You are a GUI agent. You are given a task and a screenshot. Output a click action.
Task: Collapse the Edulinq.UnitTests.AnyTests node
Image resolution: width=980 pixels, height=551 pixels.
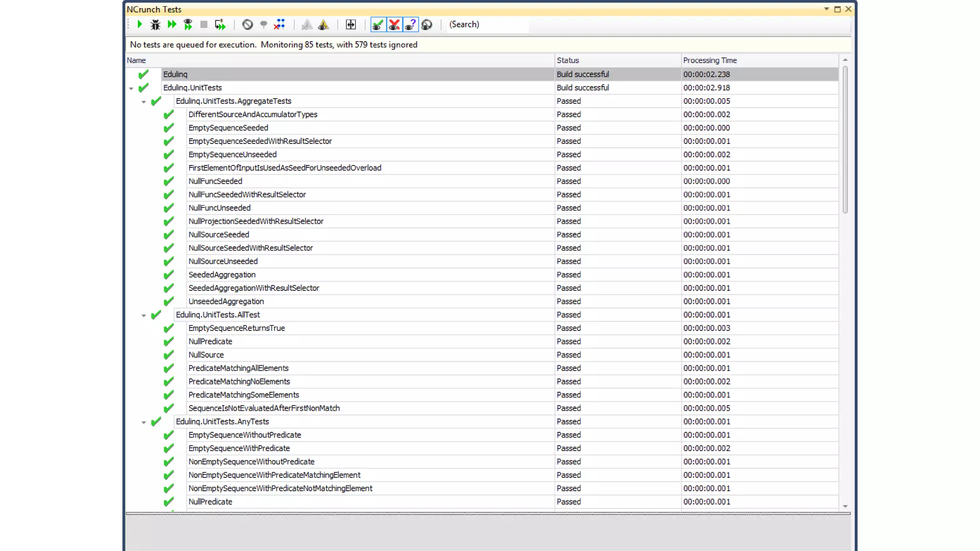144,422
